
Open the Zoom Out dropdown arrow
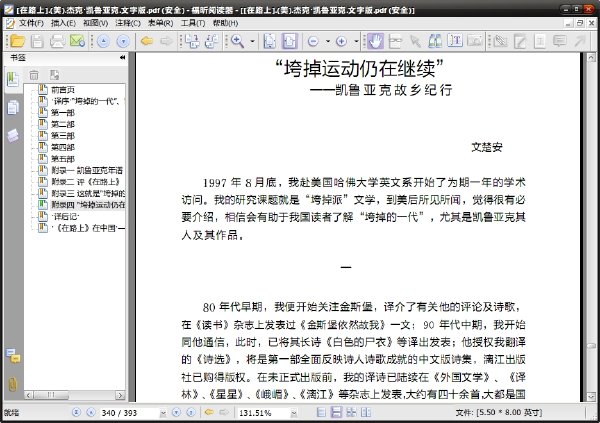[328, 41]
